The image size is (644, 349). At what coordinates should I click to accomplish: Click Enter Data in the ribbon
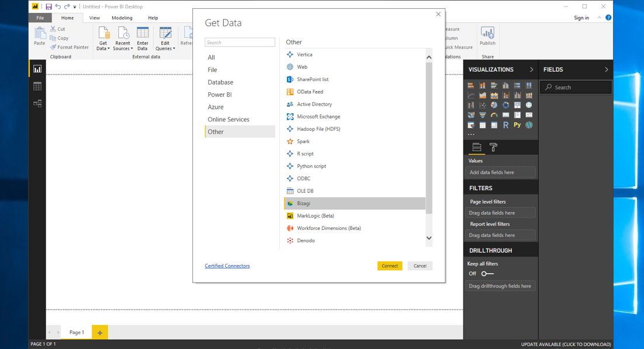click(x=143, y=39)
